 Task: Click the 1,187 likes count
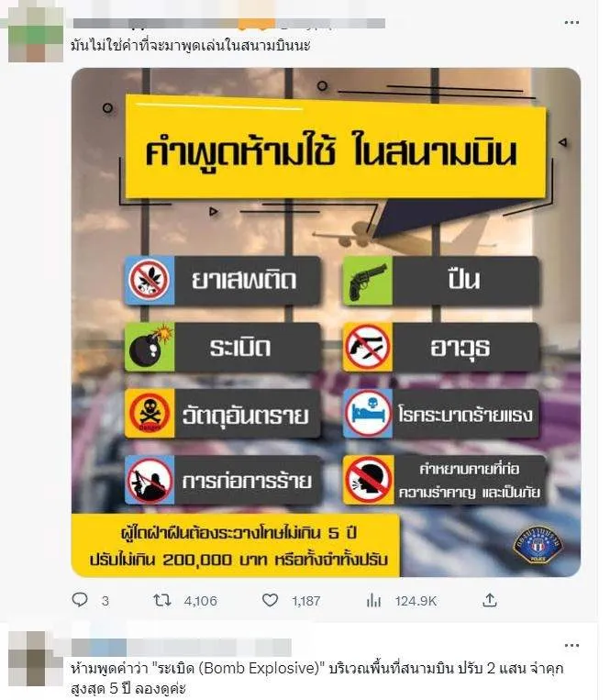pyautogui.click(x=306, y=601)
